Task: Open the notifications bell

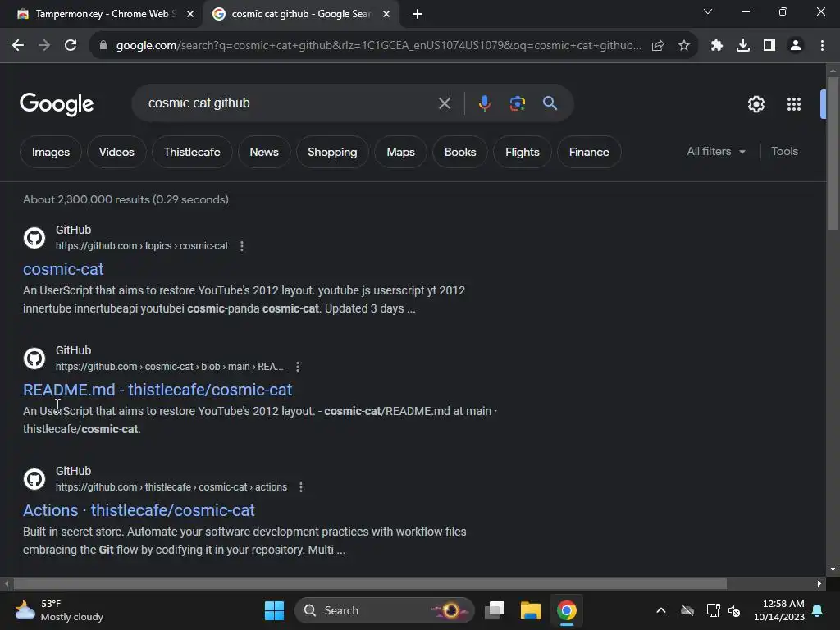Action: point(818,610)
